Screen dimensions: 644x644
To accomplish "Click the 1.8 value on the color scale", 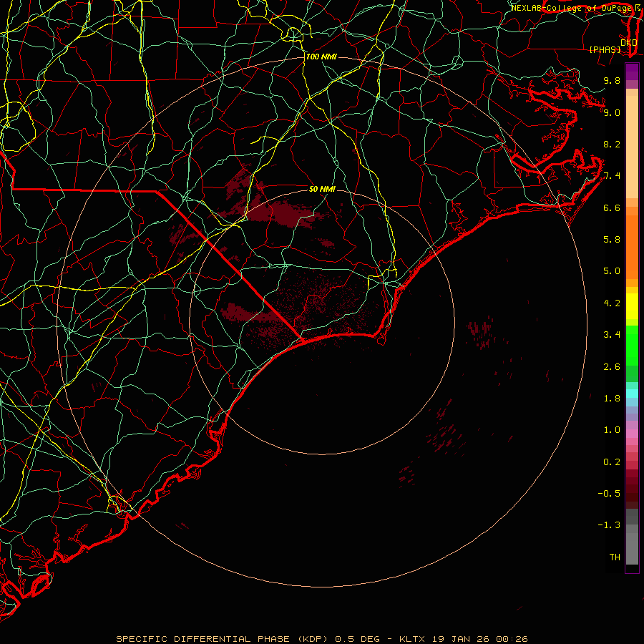I will point(612,399).
